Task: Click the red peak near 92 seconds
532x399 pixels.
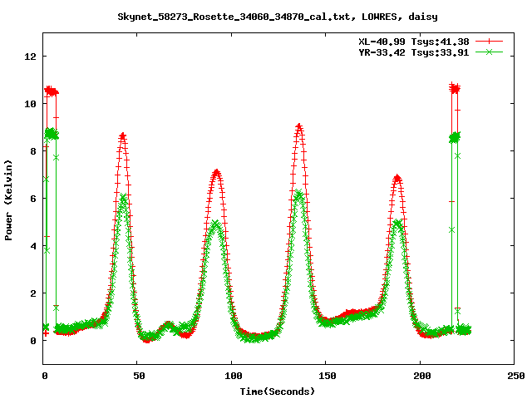Action: 216,173
